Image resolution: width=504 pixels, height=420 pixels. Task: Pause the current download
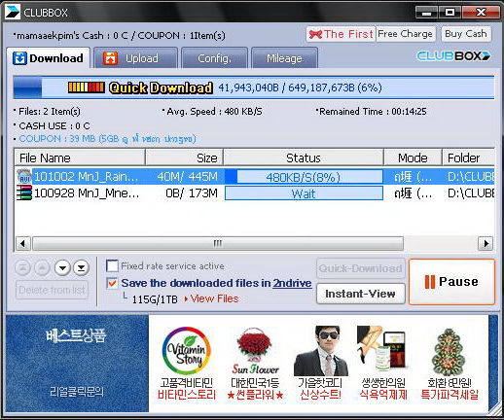(x=452, y=281)
